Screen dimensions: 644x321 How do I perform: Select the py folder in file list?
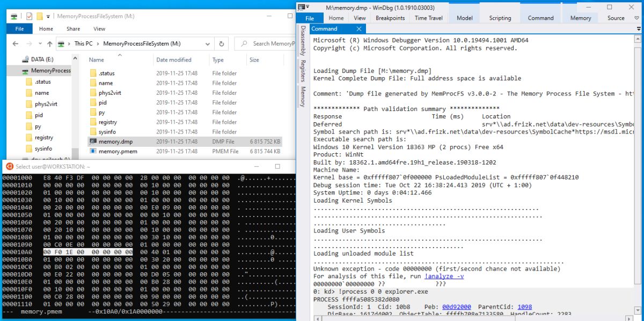[184, 112]
